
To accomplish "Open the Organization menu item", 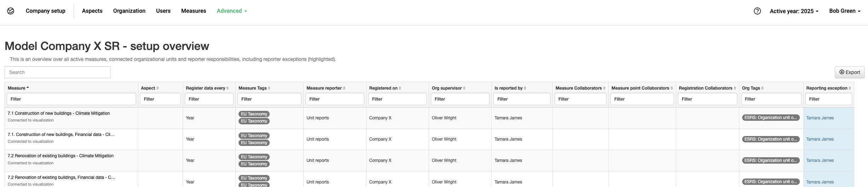I will click(129, 11).
